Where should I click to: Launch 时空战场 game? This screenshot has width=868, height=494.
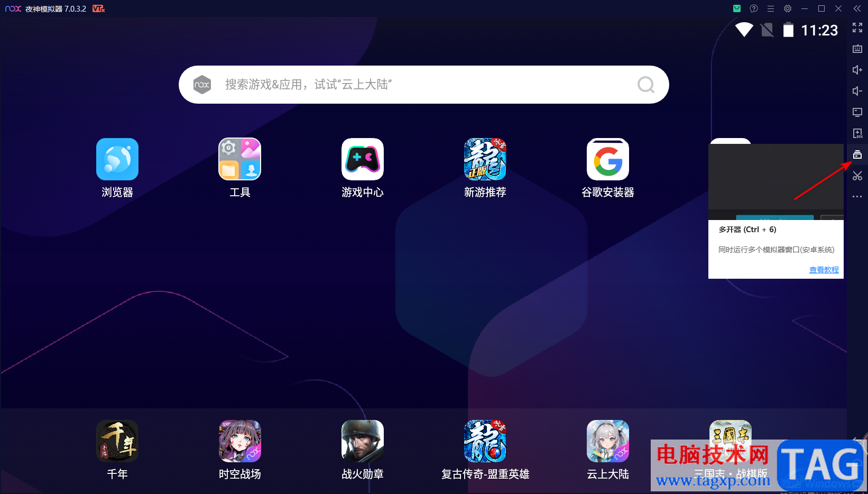coord(240,441)
